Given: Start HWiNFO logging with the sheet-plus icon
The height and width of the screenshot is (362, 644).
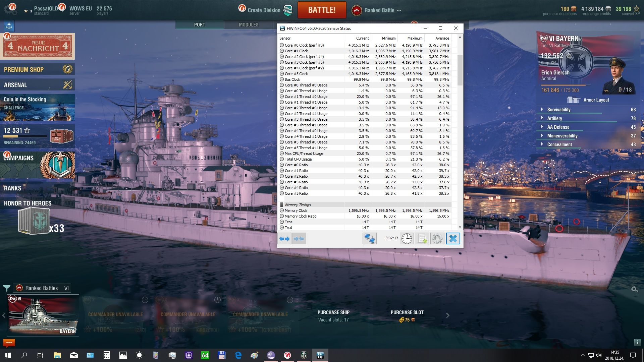Looking at the screenshot, I should [422, 239].
